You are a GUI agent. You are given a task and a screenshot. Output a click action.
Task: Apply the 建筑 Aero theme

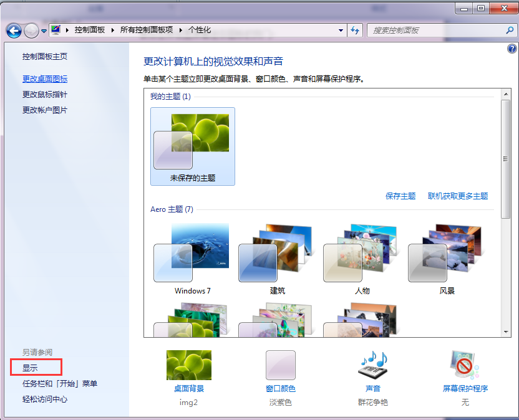(277, 259)
